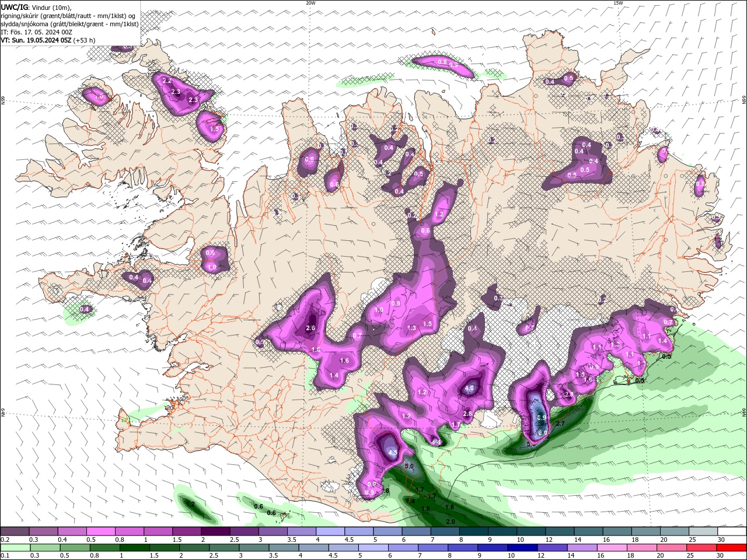The height and width of the screenshot is (560, 747).
Task: Select the dark teal 9–10 snow legend swatch
Action: tap(502, 531)
